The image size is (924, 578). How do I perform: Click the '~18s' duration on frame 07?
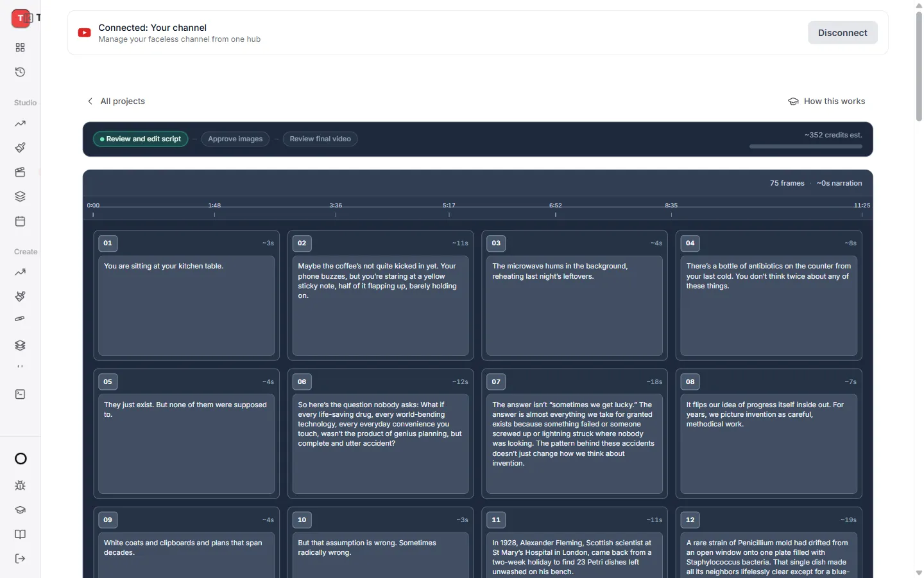654,381
